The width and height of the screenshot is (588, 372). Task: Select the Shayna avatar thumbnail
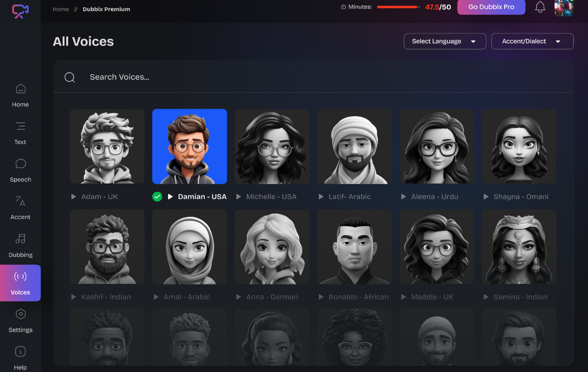519,146
